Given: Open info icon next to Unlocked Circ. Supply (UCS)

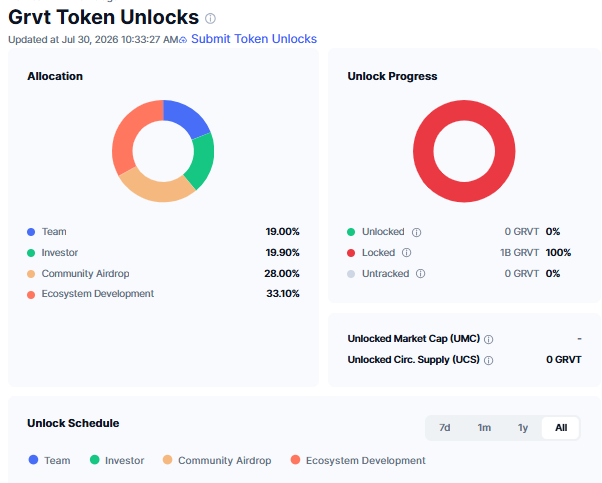Looking at the screenshot, I should coord(488,361).
